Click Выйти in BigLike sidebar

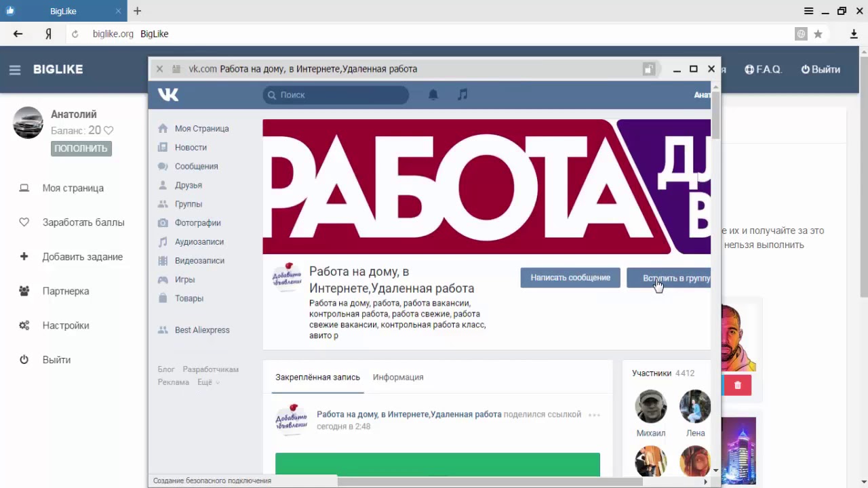coord(56,360)
